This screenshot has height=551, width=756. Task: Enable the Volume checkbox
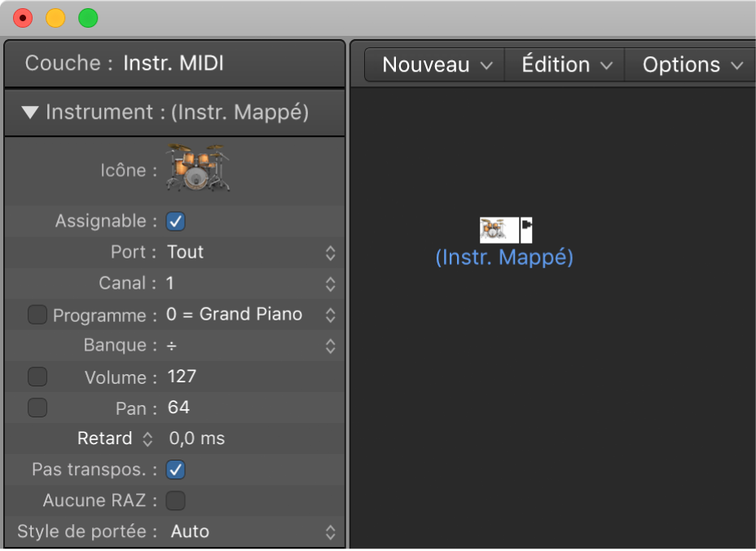[37, 377]
